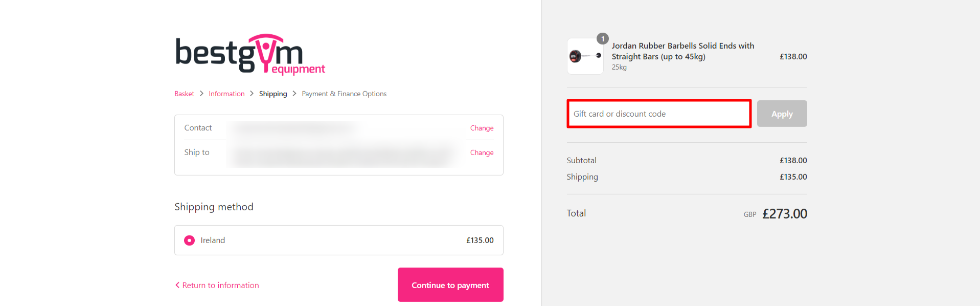The image size is (980, 306).
Task: Open Return to information link
Action: point(220,285)
